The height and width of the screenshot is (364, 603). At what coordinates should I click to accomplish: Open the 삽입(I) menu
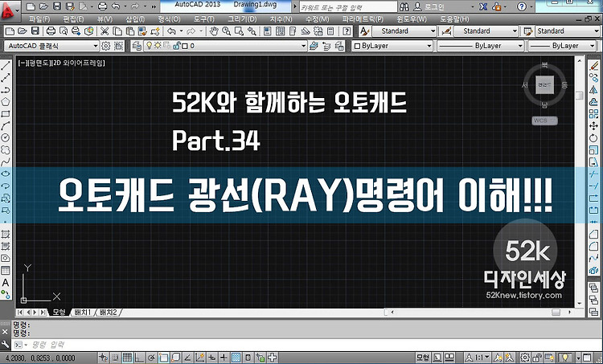click(x=135, y=18)
